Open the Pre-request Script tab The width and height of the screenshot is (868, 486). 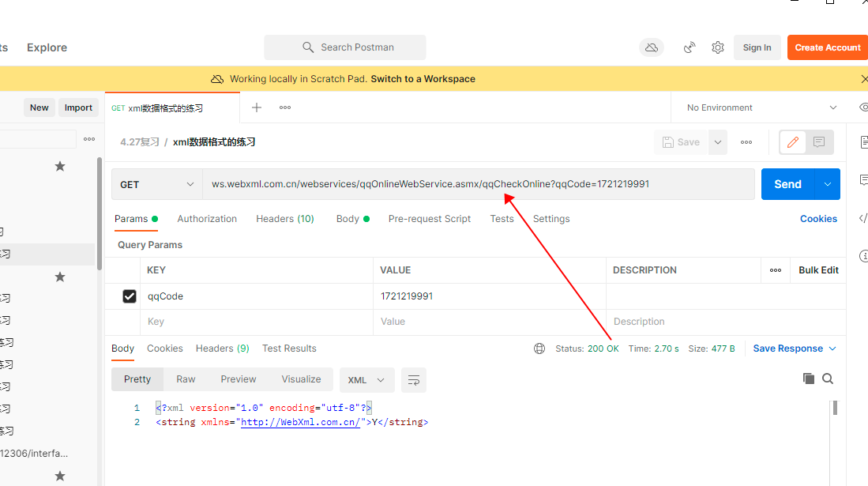tap(430, 219)
